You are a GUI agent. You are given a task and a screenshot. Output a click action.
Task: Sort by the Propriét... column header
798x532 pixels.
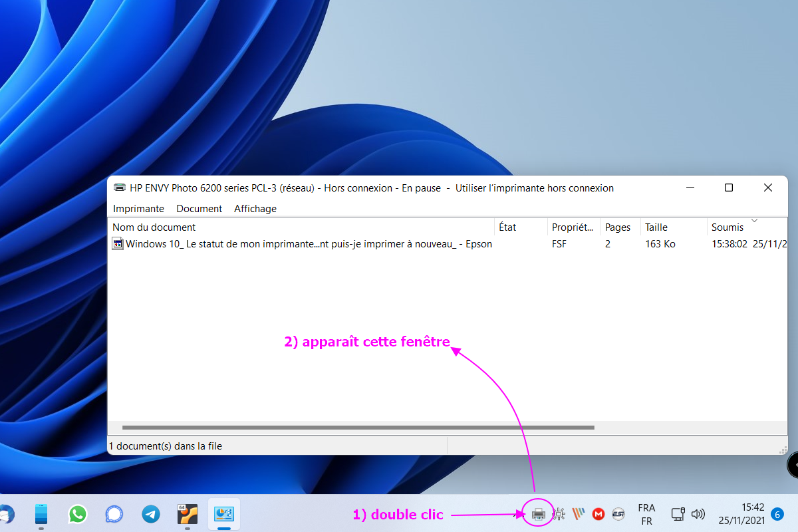[575, 227]
